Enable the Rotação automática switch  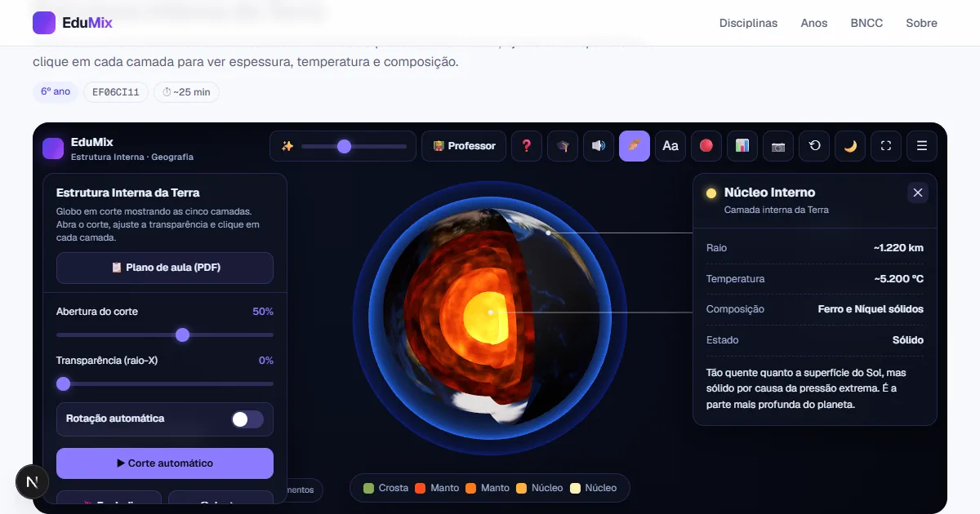pyautogui.click(x=247, y=419)
